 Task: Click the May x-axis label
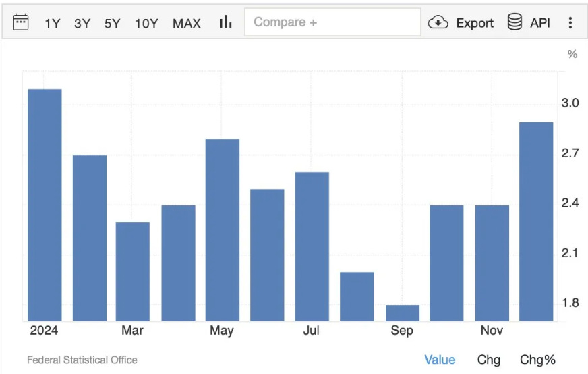point(222,331)
